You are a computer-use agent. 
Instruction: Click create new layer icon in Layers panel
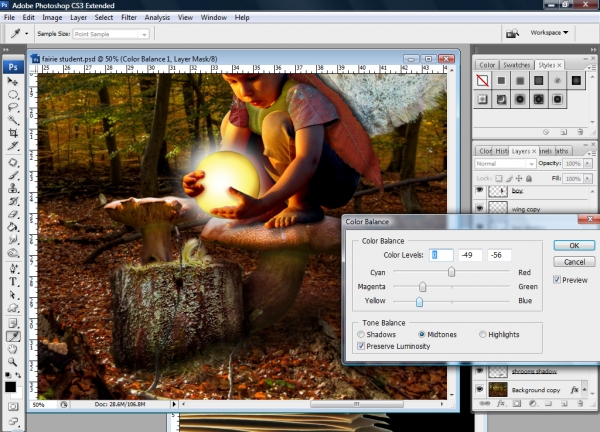pos(564,403)
